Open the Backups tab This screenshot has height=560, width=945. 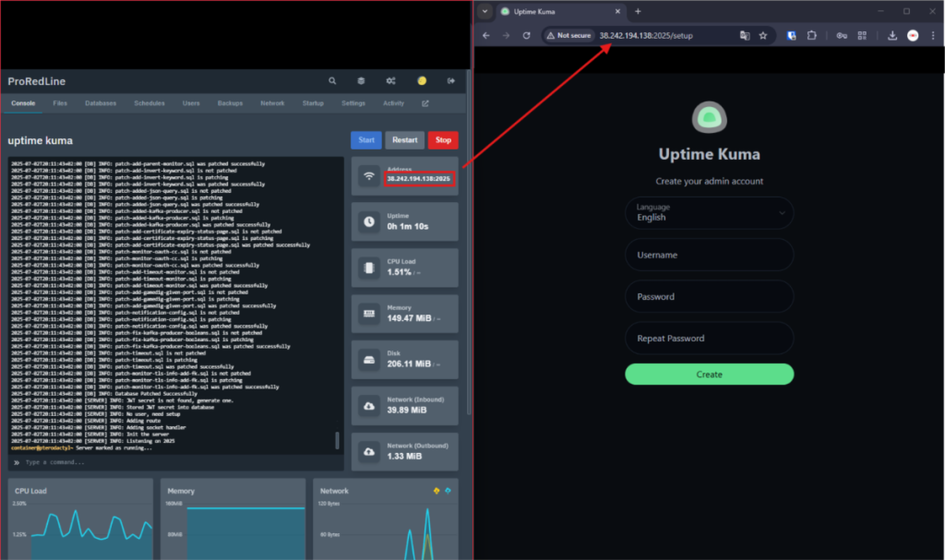coord(230,103)
